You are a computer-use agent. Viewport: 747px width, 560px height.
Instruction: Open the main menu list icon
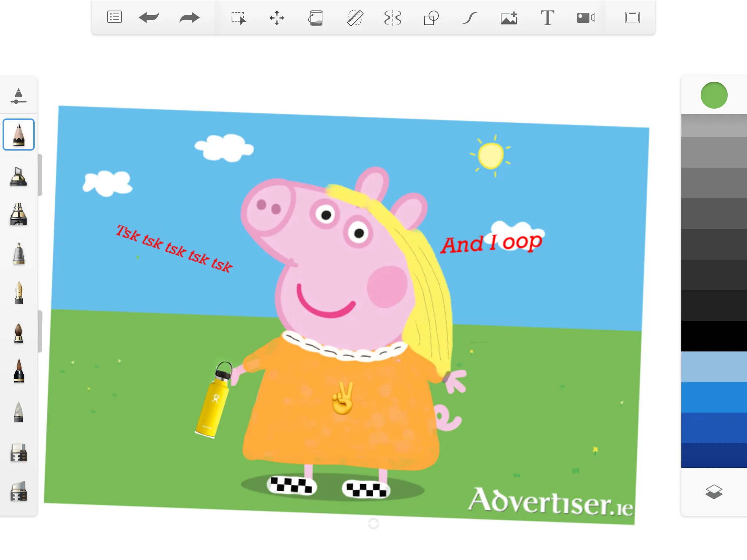pos(114,17)
